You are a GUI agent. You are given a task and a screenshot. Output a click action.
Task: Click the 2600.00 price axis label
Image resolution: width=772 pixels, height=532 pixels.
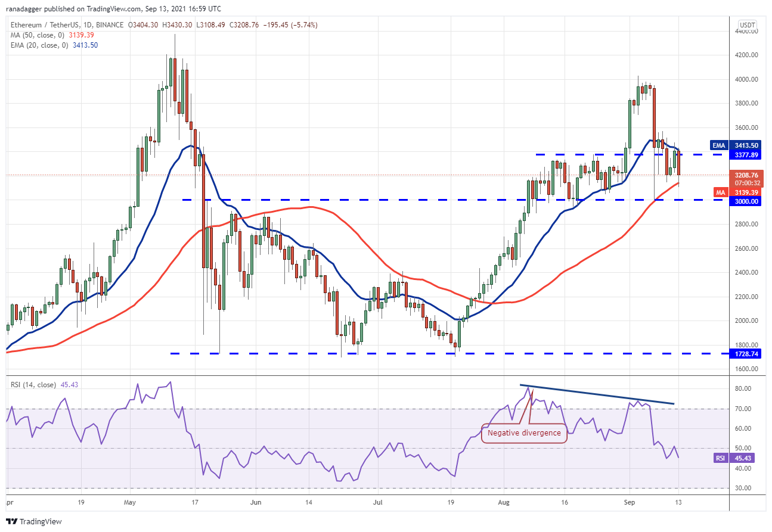coord(746,248)
